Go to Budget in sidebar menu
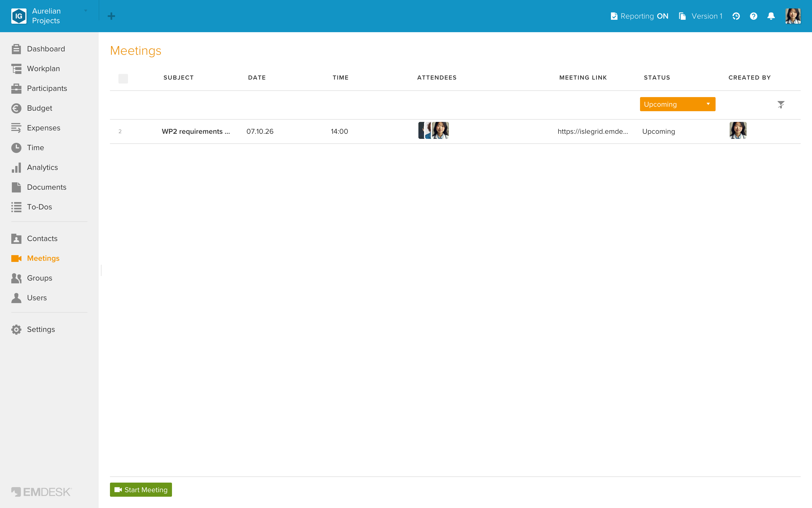Image resolution: width=812 pixels, height=508 pixels. click(39, 108)
